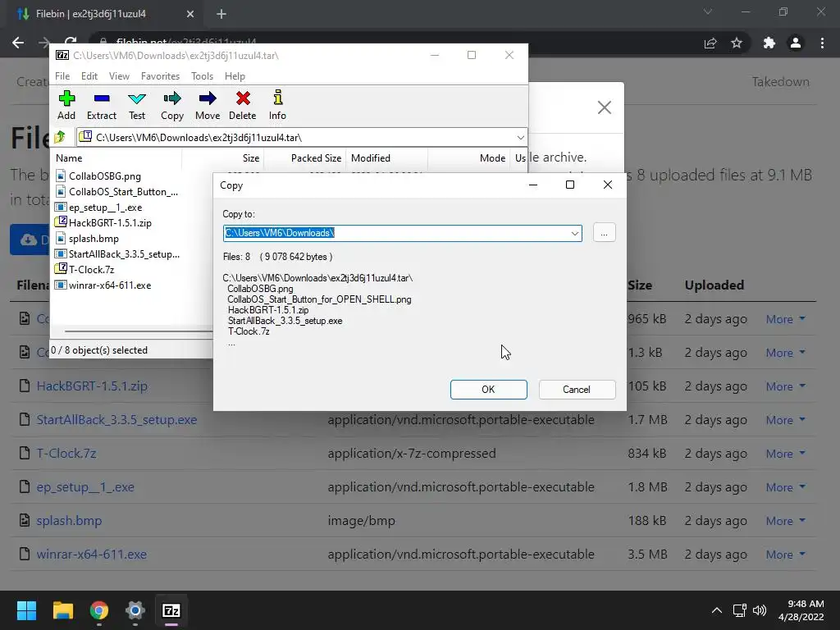Click the Takedown link on Filebin
This screenshot has height=630, width=840.
click(x=780, y=82)
